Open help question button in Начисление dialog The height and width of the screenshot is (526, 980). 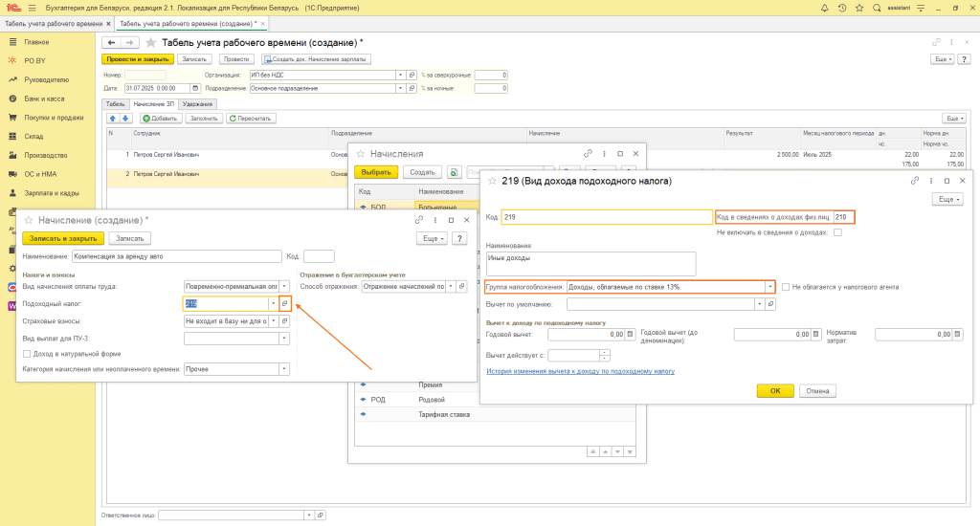coord(459,238)
